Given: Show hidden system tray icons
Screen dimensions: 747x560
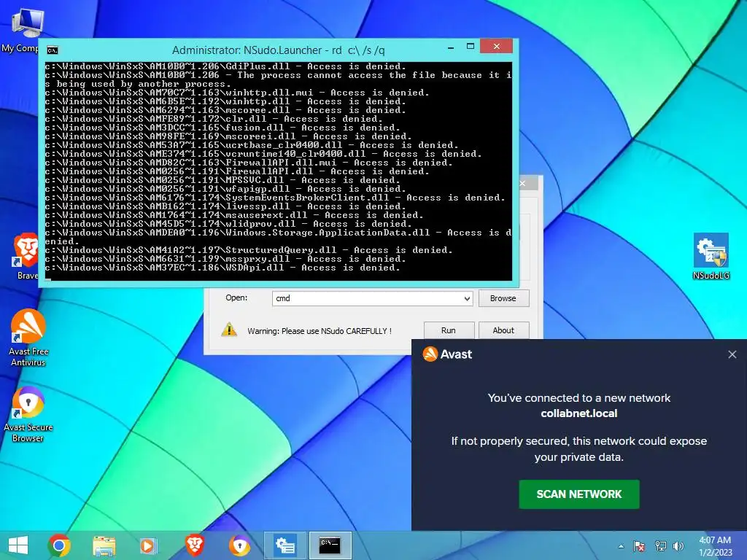Looking at the screenshot, I should coord(621,546).
